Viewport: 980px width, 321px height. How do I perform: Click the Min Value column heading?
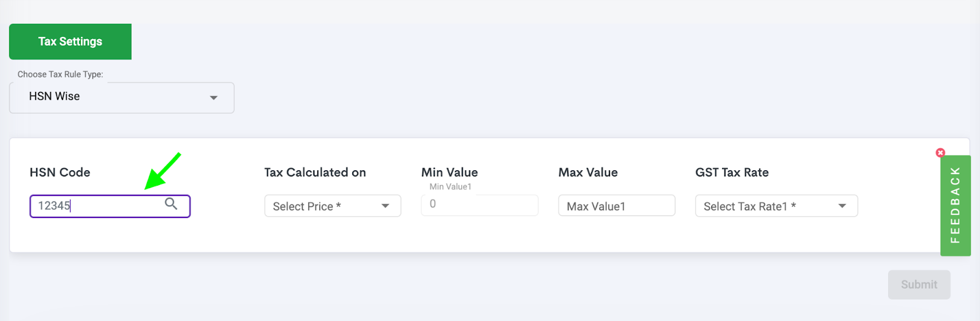click(x=450, y=173)
